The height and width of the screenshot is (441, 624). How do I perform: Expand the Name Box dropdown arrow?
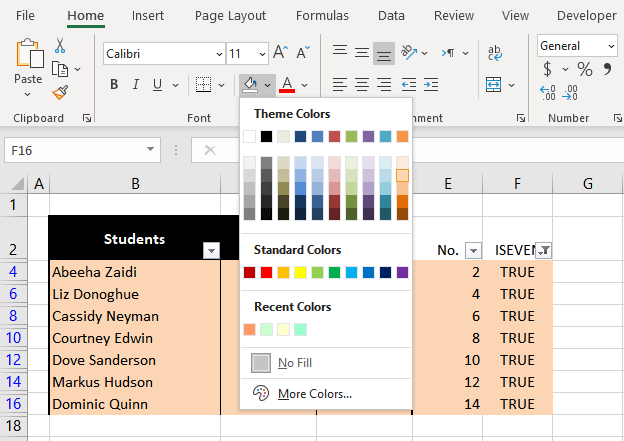click(150, 149)
